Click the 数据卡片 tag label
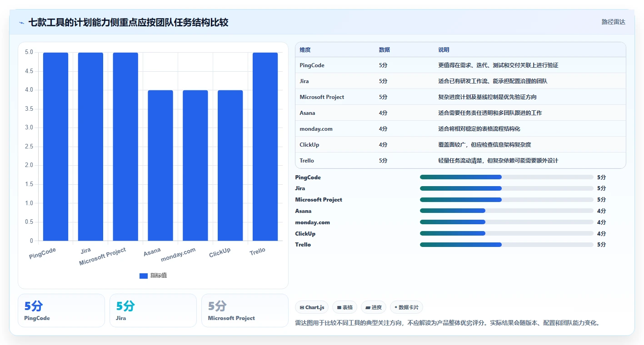The height and width of the screenshot is (345, 644). coord(409,308)
